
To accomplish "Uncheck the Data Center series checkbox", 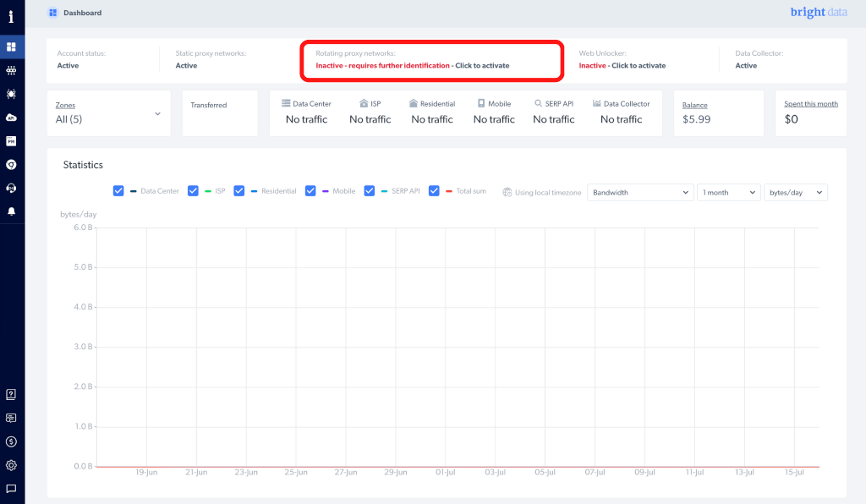I will click(x=118, y=191).
